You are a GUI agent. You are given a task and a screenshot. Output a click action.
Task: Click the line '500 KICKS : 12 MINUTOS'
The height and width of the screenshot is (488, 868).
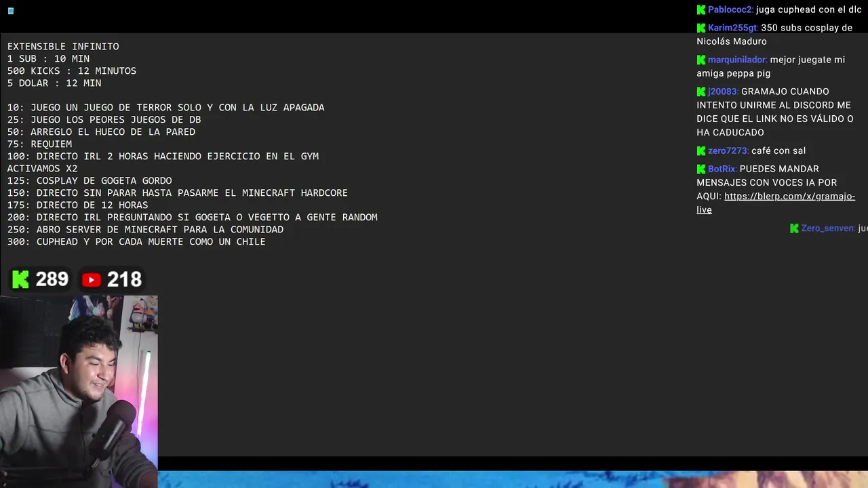point(72,71)
